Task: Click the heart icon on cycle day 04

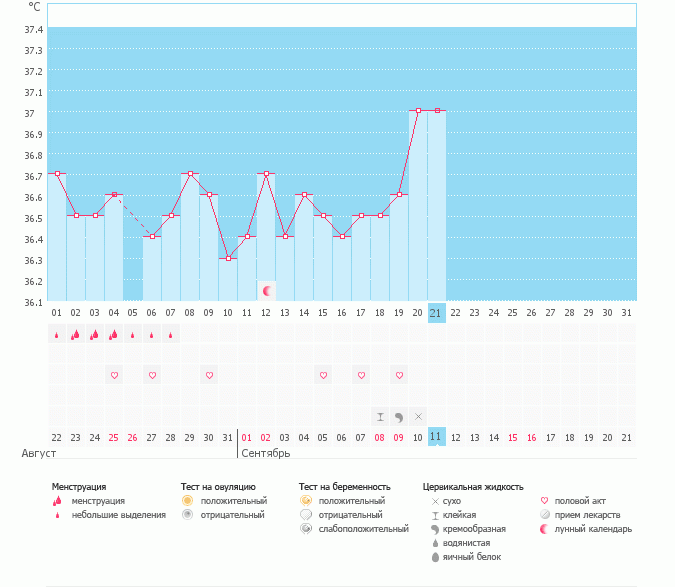Action: 114,375
